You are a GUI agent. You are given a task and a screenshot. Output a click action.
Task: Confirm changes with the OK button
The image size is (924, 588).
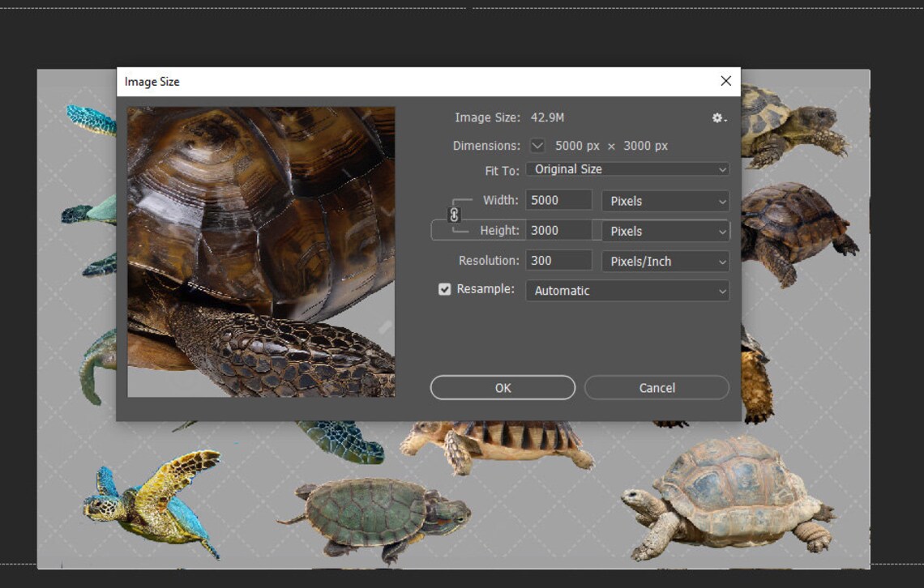click(x=502, y=387)
